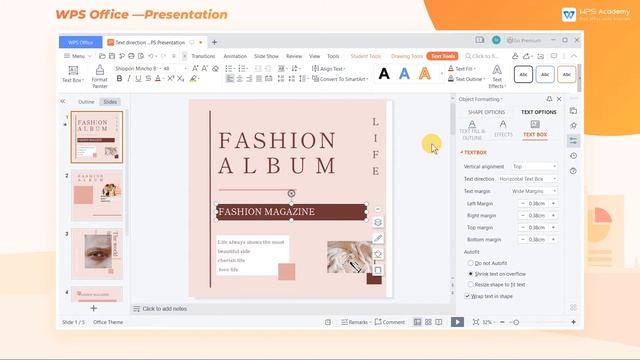Screen dimensions: 640x360
Task: Switch to slide sorter view icon
Action: tap(428, 322)
